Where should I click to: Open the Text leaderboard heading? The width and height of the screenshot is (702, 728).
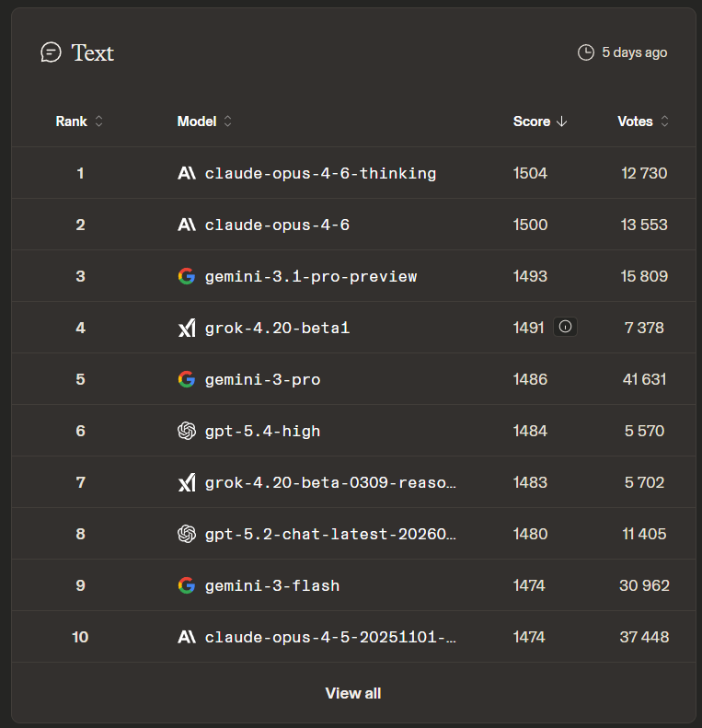click(92, 52)
